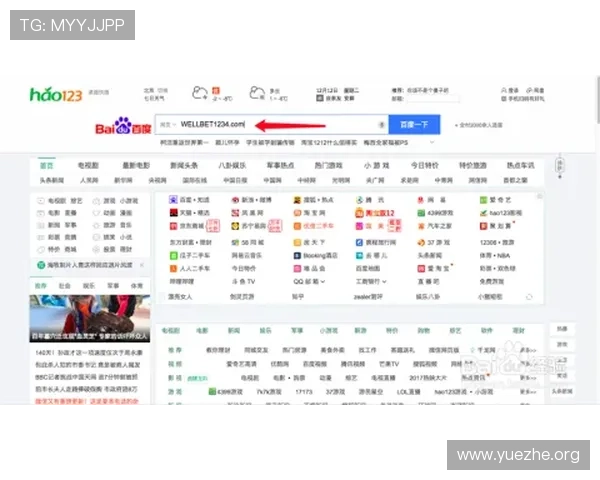Expand the 工商银行 dropdown arrow
This screenshot has width=600, height=480.
coord(384,282)
